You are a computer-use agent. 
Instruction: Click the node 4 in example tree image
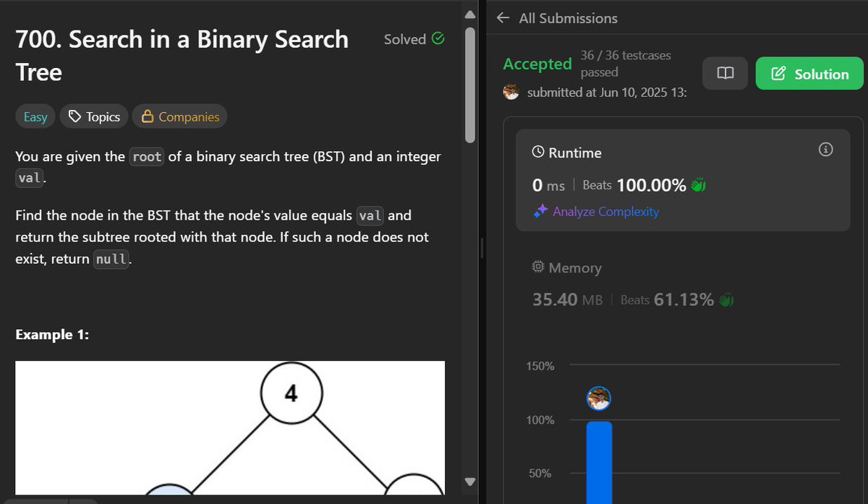[291, 395]
